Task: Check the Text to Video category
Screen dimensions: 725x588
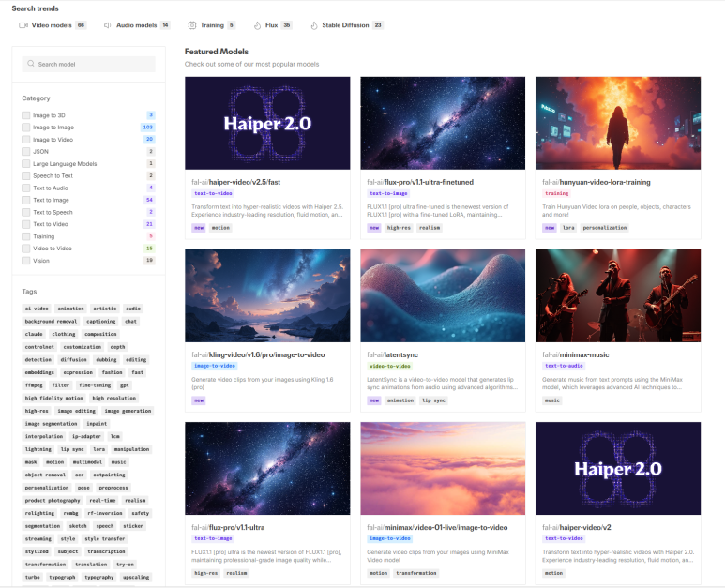Action: 26,224
